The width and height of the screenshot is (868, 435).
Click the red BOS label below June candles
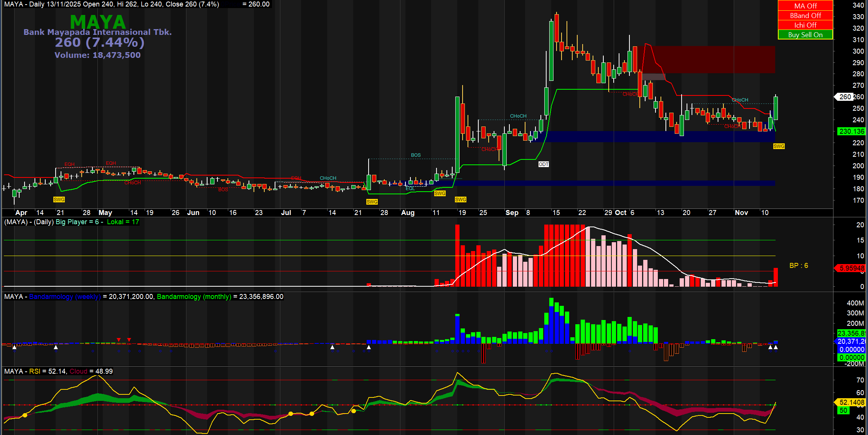(223, 190)
